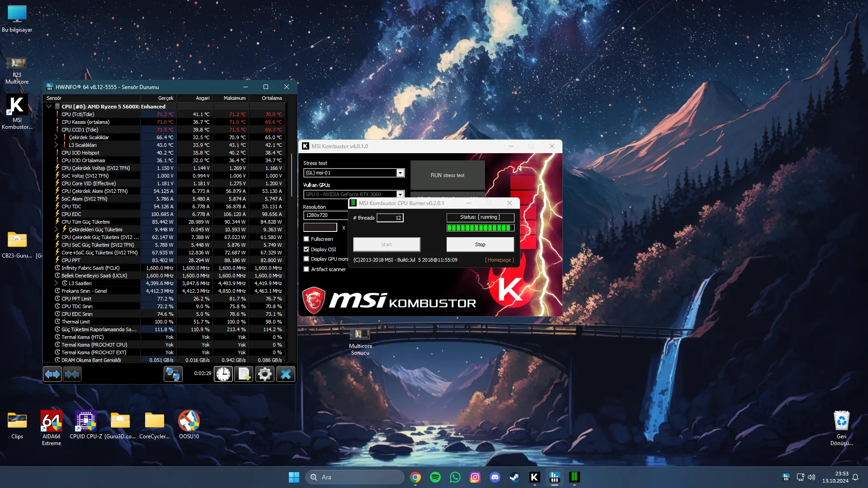The width and height of the screenshot is (868, 488).
Task: Open notifications bell in tray
Action: point(855,477)
